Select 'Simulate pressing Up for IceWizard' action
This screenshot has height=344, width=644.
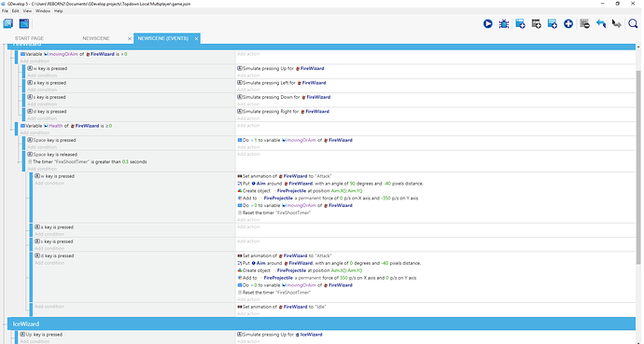click(280, 335)
